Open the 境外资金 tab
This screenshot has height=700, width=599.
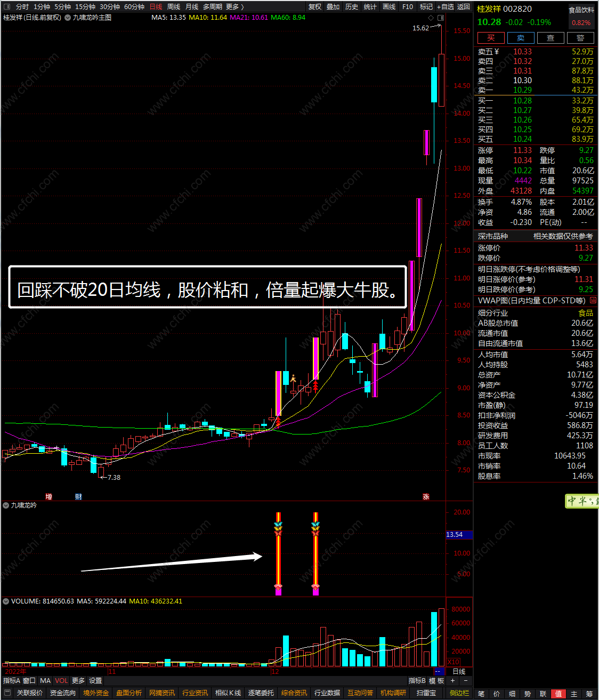(x=96, y=693)
